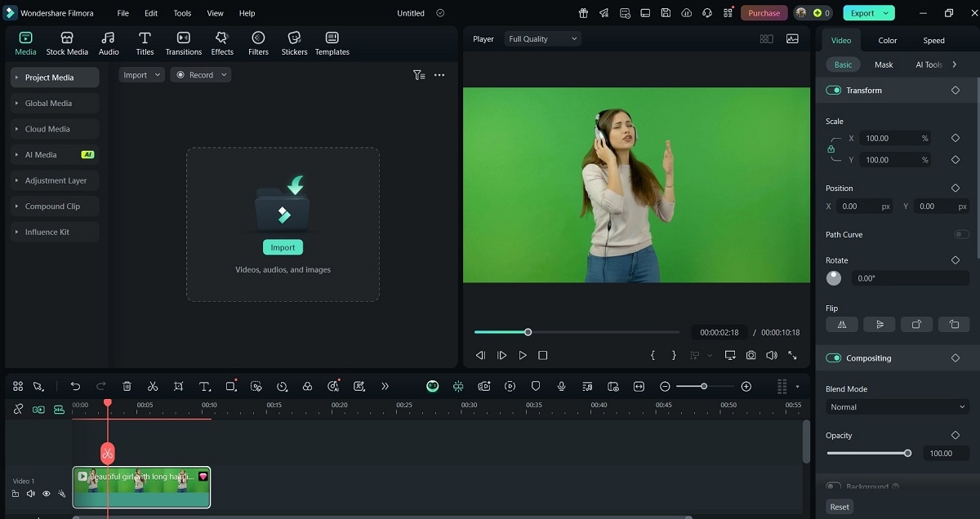Open the Record dropdown
The width and height of the screenshot is (980, 519).
(201, 75)
